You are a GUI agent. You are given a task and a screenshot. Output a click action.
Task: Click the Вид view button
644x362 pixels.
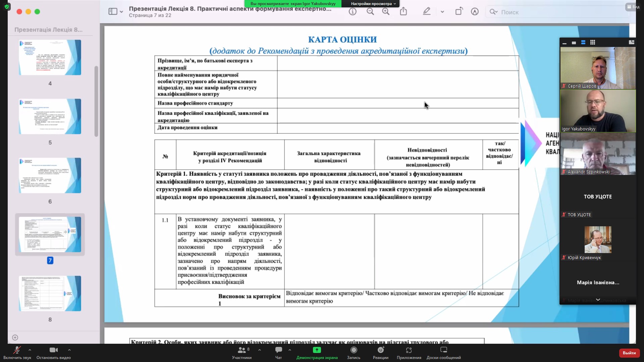coord(633,7)
